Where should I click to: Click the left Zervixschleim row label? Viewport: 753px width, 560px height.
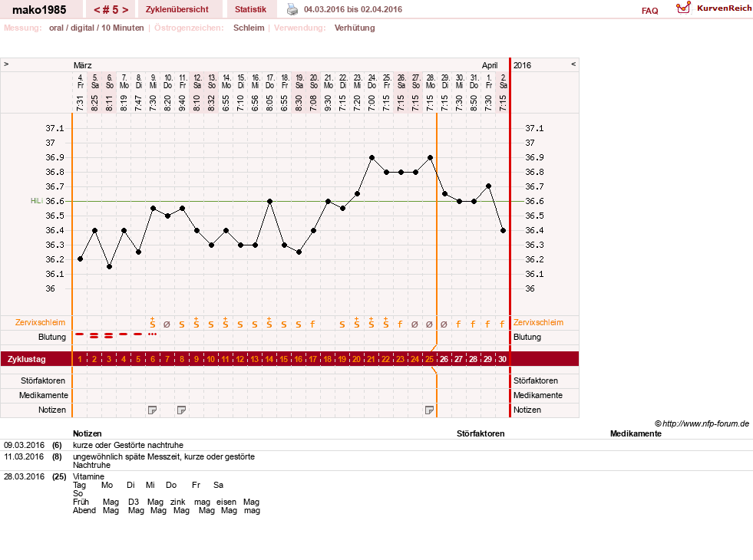pos(41,322)
